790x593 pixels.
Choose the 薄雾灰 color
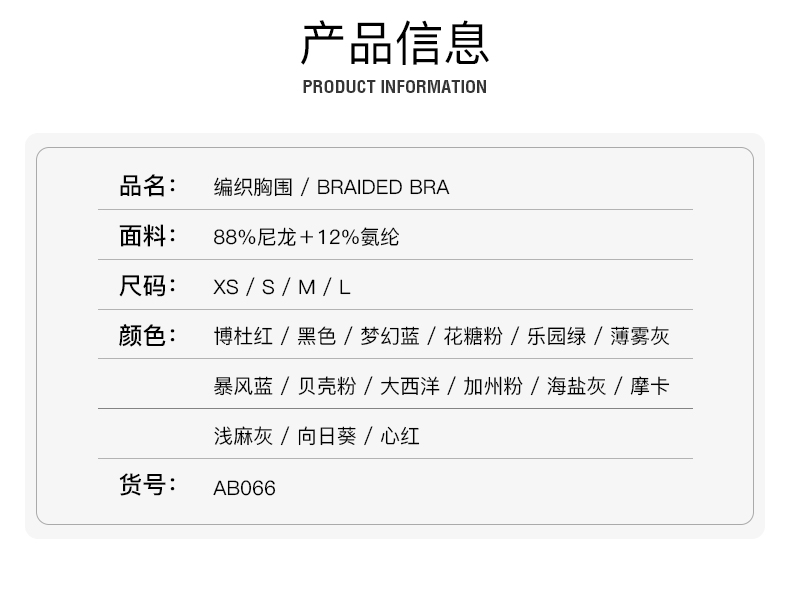(640, 337)
